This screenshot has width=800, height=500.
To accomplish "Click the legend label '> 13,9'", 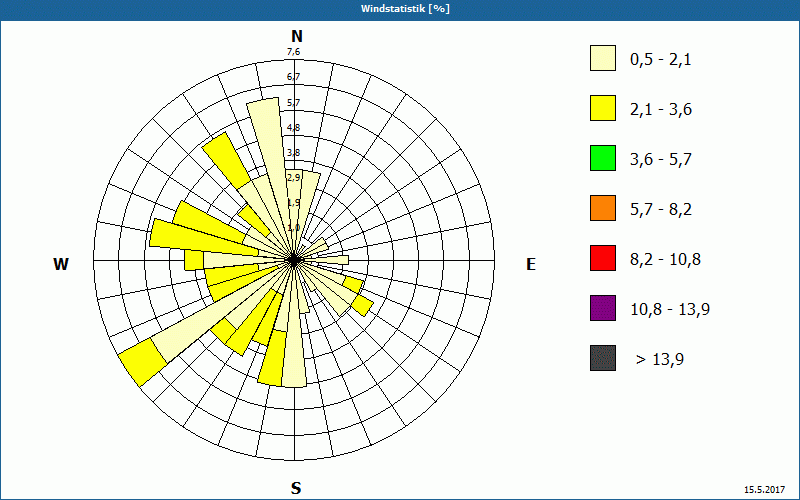I will pyautogui.click(x=660, y=360).
